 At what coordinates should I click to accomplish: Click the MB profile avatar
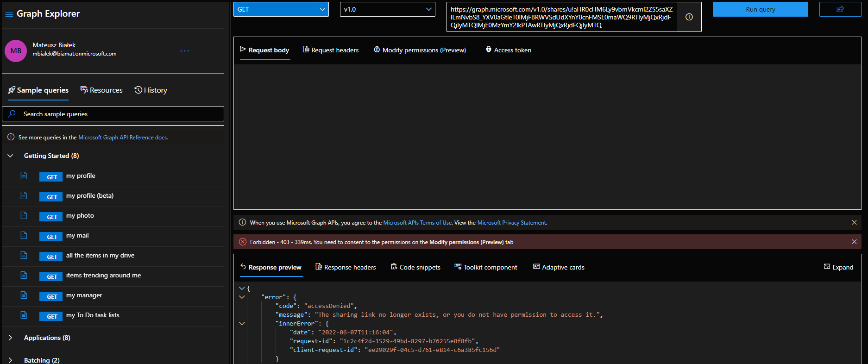click(x=16, y=51)
